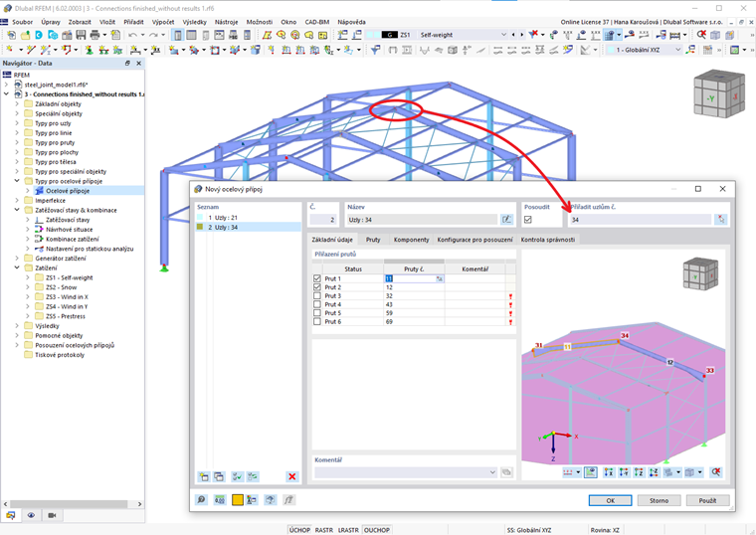The image size is (756, 535).
Task: Switch to the Kontrola správnosti tab
Action: click(548, 240)
